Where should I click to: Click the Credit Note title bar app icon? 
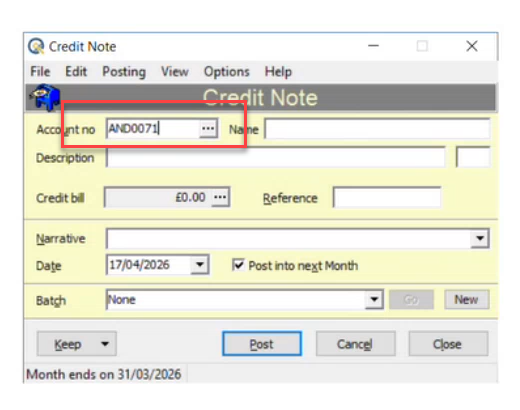point(36,46)
